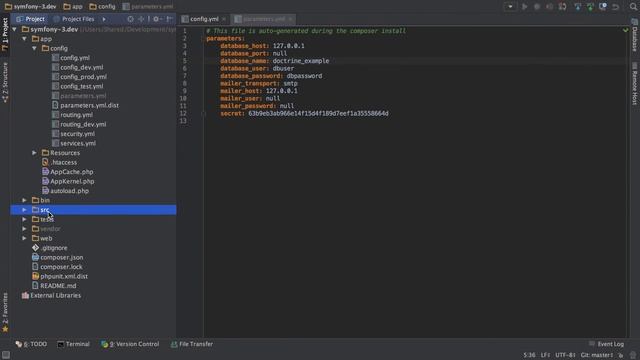Collapse the config folder arrow
Screen dimensions: 640x360
[35, 48]
